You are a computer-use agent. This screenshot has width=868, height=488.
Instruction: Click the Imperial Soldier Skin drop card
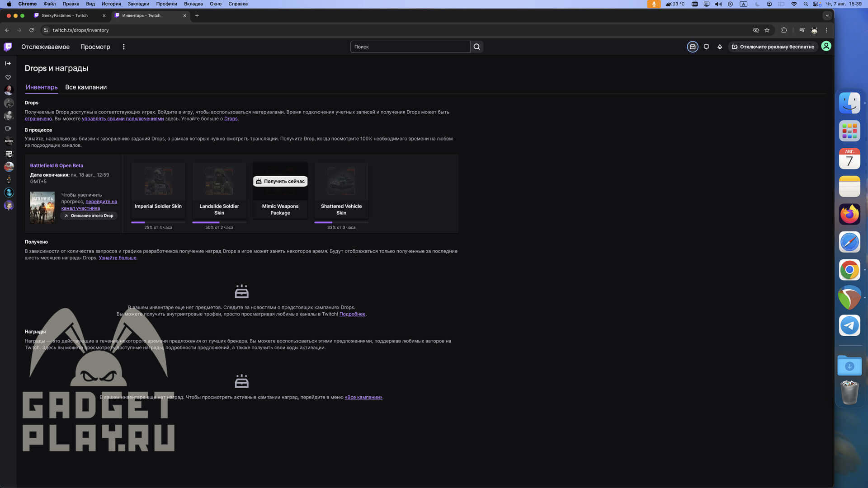(x=158, y=190)
